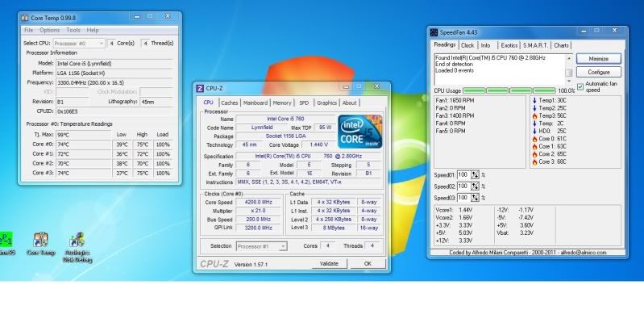Click the CPU Usage progress bar in SpeedFan
This screenshot has width=644, height=310.
[x=509, y=91]
